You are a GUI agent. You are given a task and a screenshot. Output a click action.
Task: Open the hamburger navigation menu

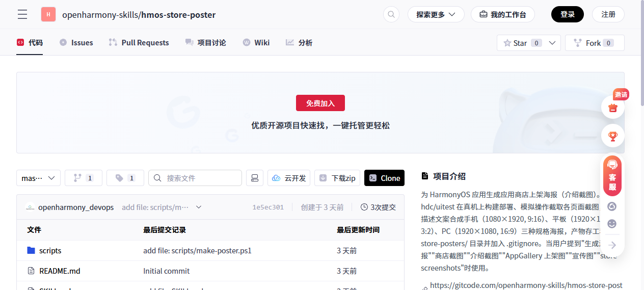pos(22,14)
